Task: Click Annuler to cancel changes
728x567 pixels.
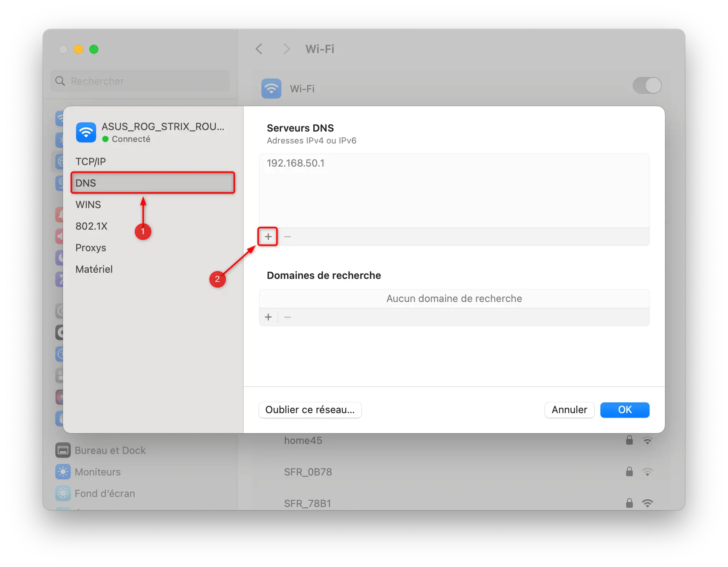Action: click(x=569, y=410)
